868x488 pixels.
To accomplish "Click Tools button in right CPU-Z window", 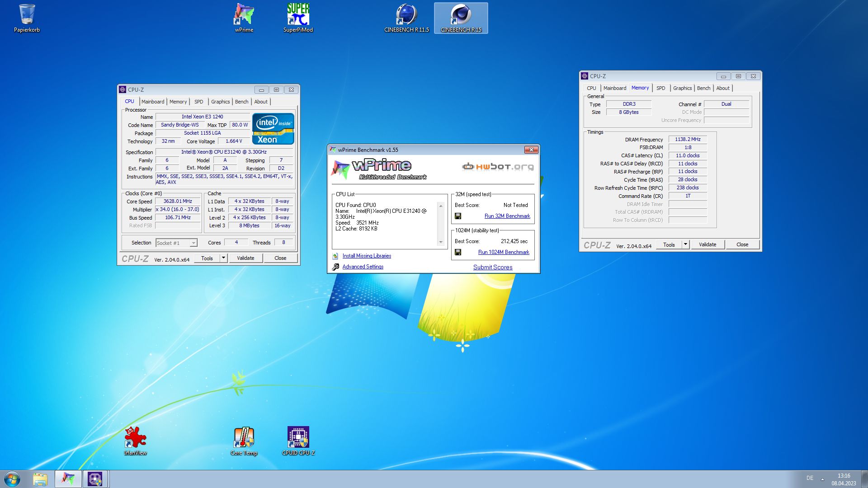I will (x=669, y=244).
